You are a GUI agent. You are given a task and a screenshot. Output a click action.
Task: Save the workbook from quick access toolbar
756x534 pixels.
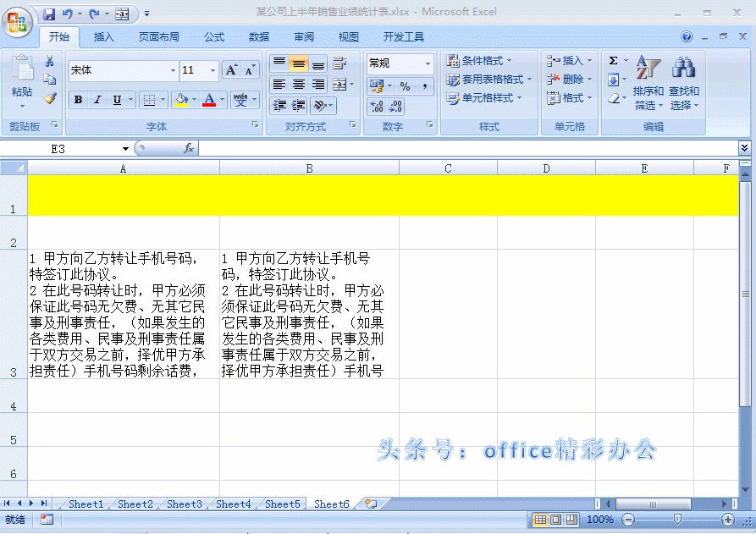(x=49, y=14)
